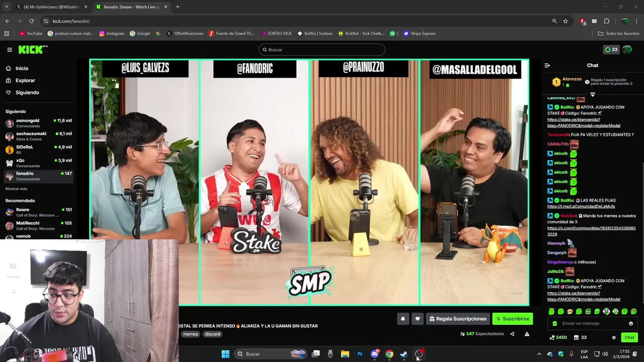Image resolution: width=644 pixels, height=362 pixels.
Task: Select fanodric Stream browser tab
Action: tap(132, 7)
